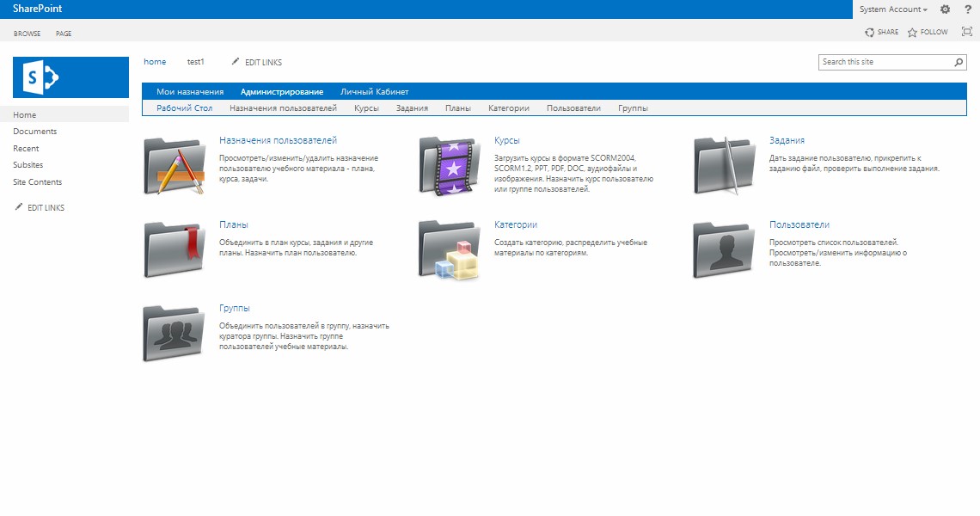This screenshot has width=980, height=516.
Task: Click the test1 top navigation link
Action: coord(196,62)
